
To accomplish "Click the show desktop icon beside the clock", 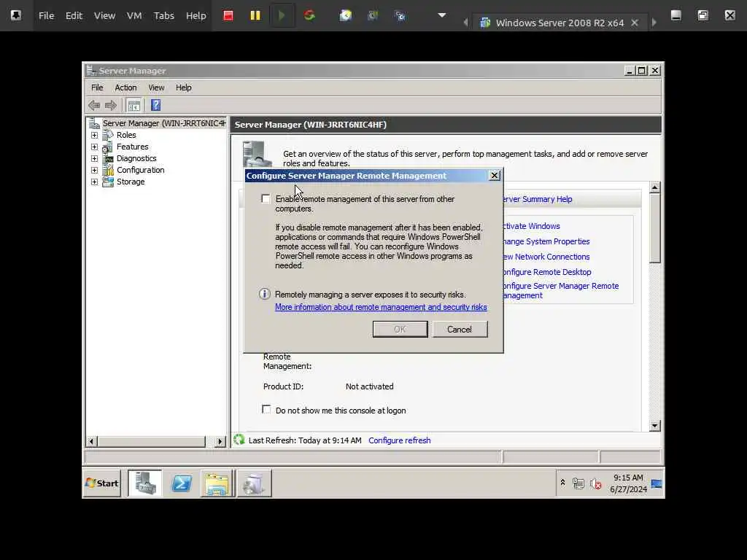I will [657, 484].
